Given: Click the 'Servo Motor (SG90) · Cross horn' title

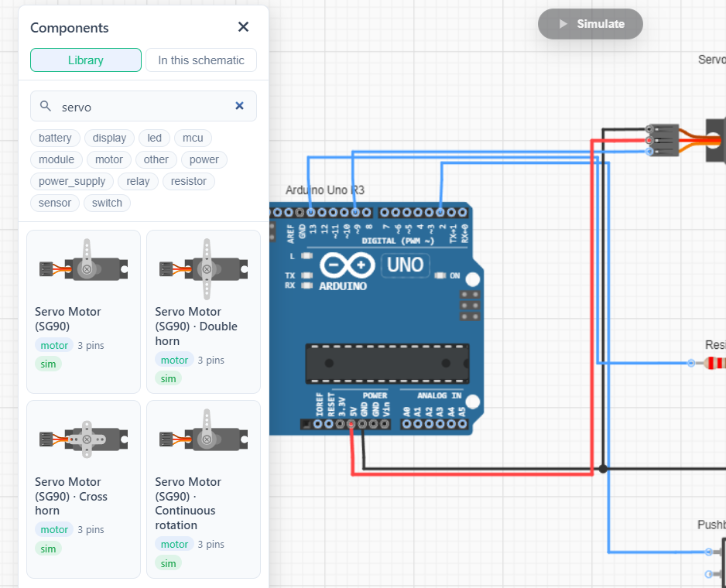Looking at the screenshot, I should click(71, 497).
